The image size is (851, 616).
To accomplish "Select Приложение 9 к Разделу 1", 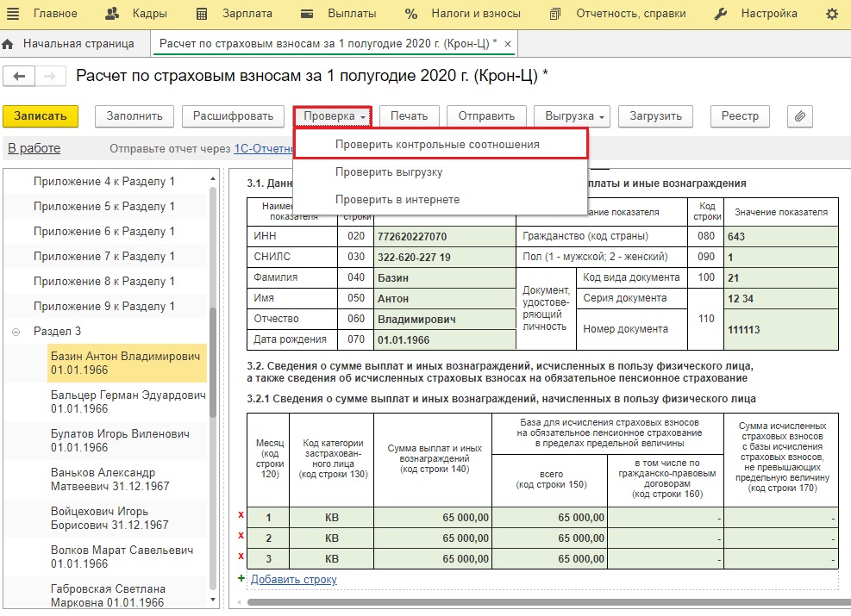I will pos(104,306).
